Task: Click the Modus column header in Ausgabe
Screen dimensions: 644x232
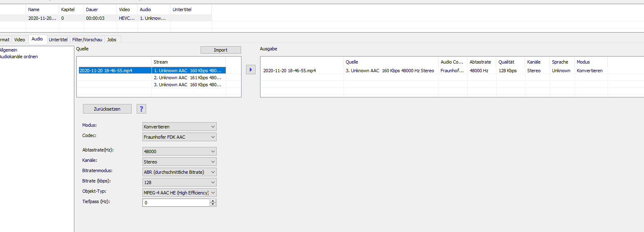Action: point(591,62)
